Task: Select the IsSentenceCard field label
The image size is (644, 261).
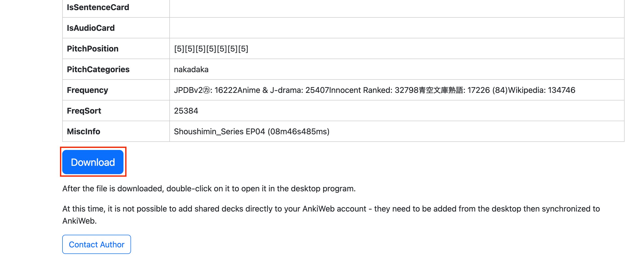Action: coord(98,7)
